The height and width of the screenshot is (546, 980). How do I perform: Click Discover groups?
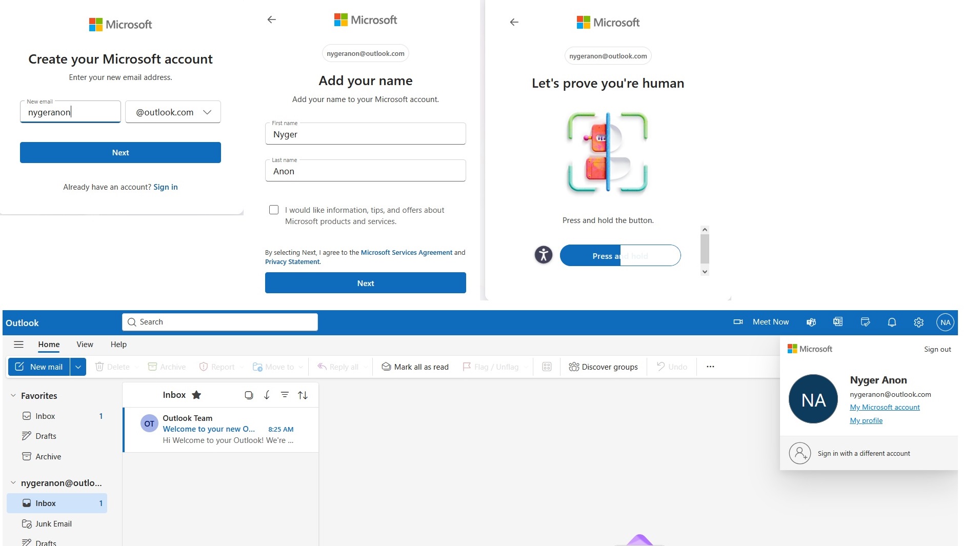tap(603, 367)
